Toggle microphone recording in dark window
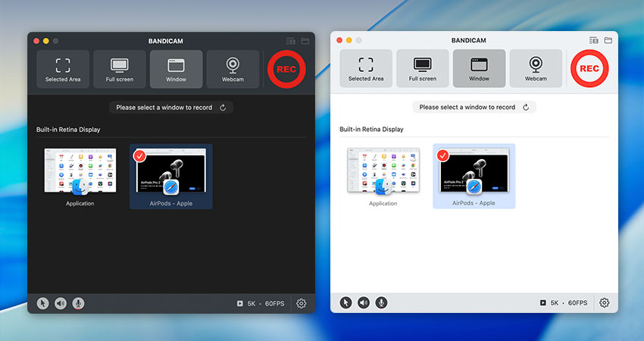This screenshot has height=341, width=644. (78, 303)
